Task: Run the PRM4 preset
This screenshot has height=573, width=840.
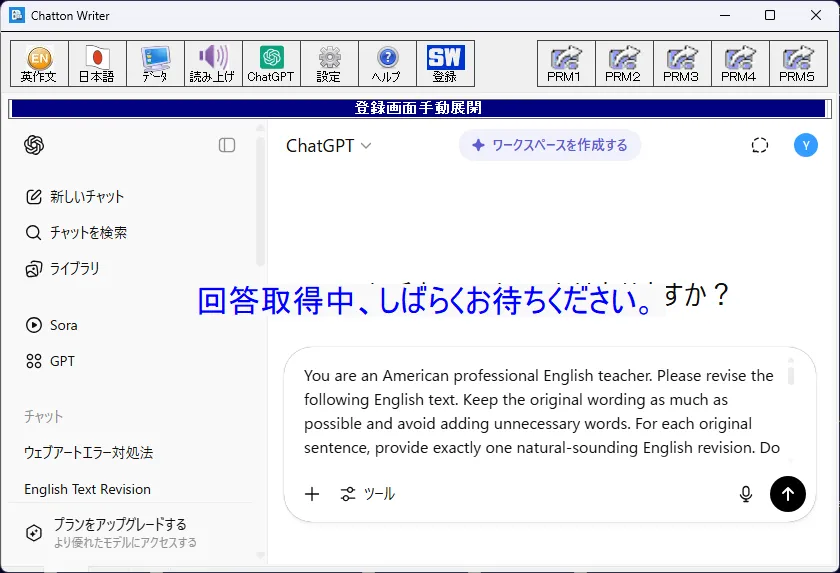Action: click(740, 63)
